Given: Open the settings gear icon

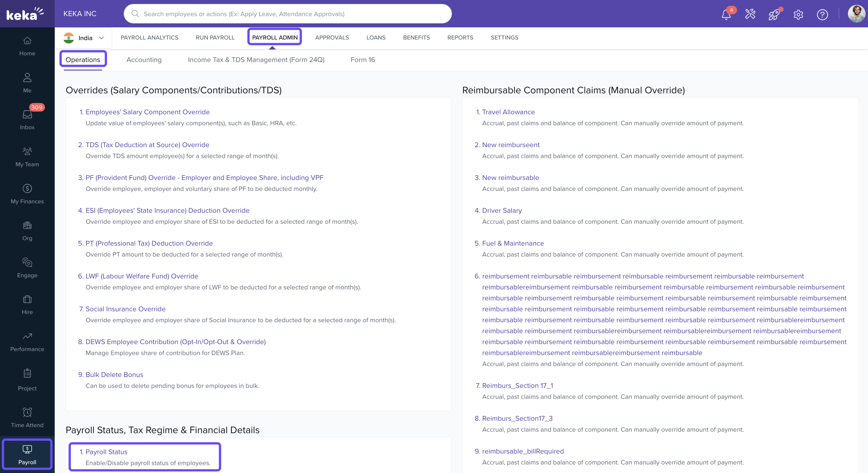Looking at the screenshot, I should (x=798, y=15).
